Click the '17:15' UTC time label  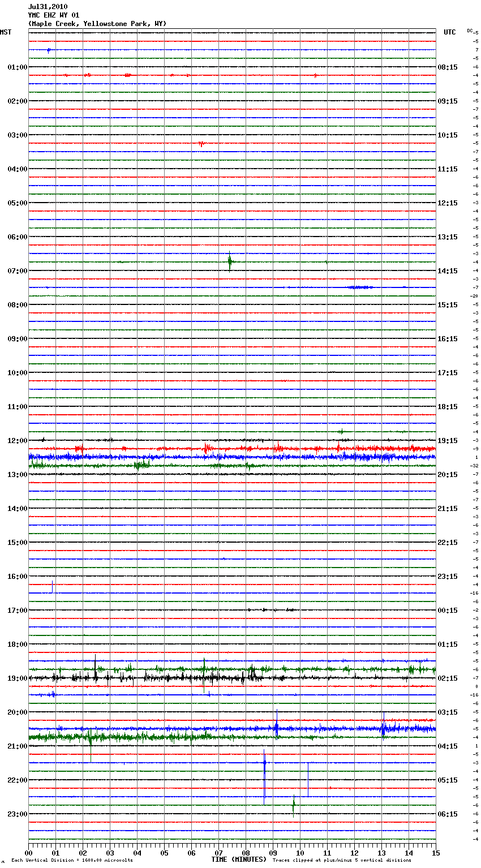(x=448, y=373)
